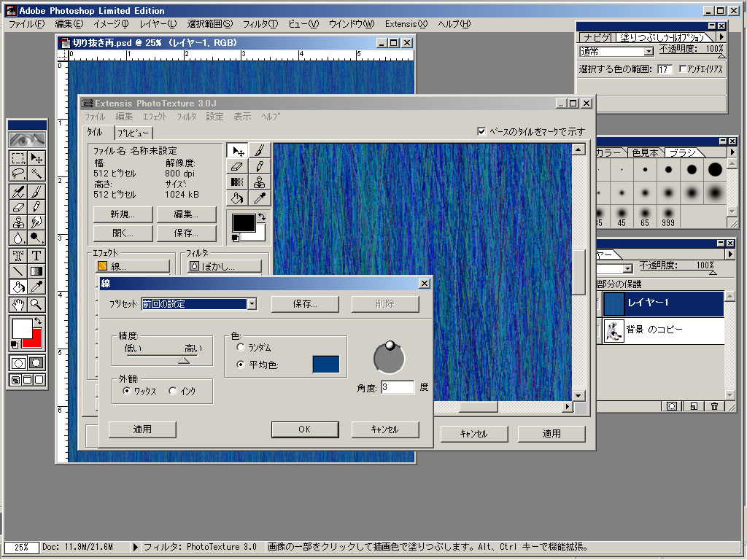Select the Hand tool in the toolbox
Viewport: 747px width, 560px height.
point(19,304)
